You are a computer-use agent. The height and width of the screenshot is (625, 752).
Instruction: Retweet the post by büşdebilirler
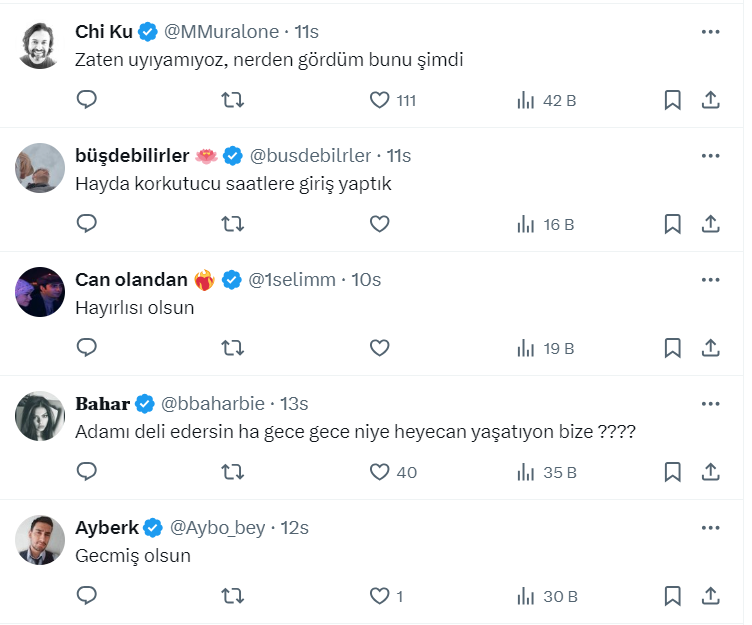pyautogui.click(x=232, y=224)
